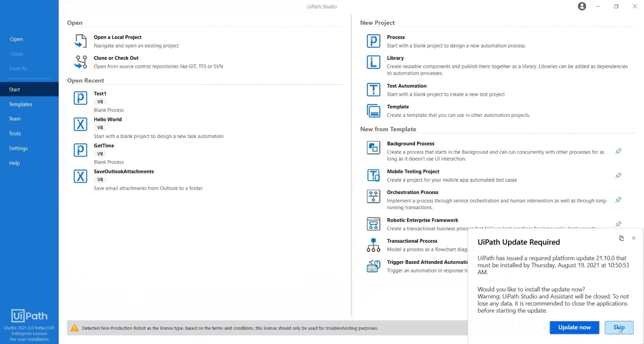The width and height of the screenshot is (644, 344).
Task: Skip the platform update
Action: (x=619, y=327)
